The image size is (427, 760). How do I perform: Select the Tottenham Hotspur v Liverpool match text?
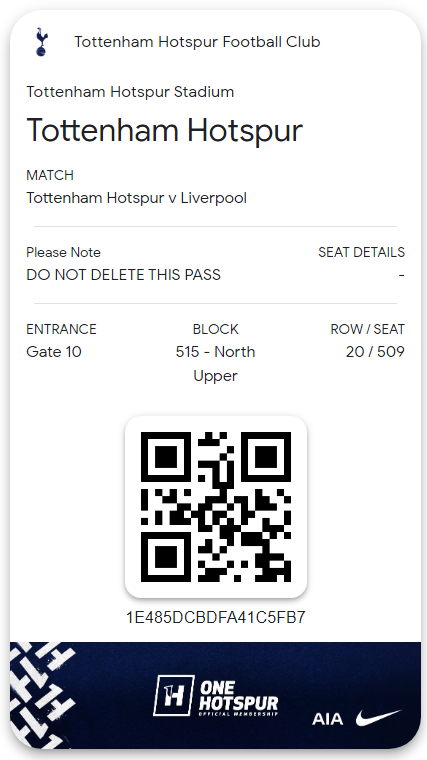click(x=137, y=198)
